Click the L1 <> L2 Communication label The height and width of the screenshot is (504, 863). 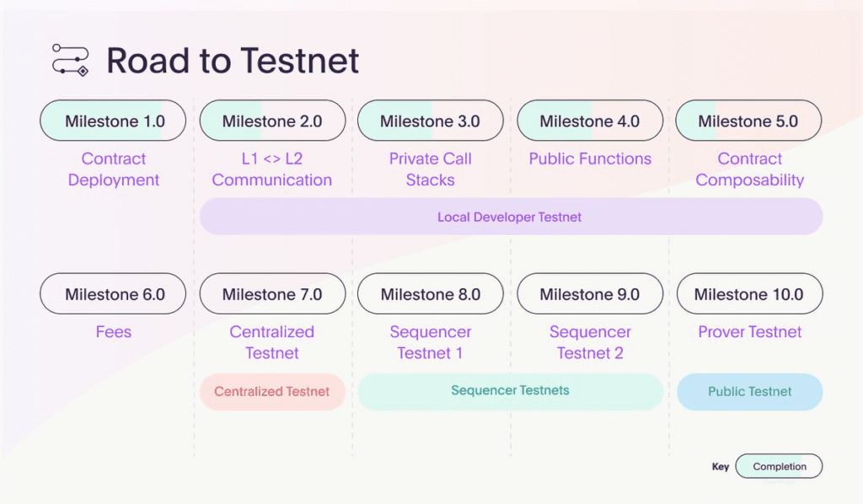272,169
